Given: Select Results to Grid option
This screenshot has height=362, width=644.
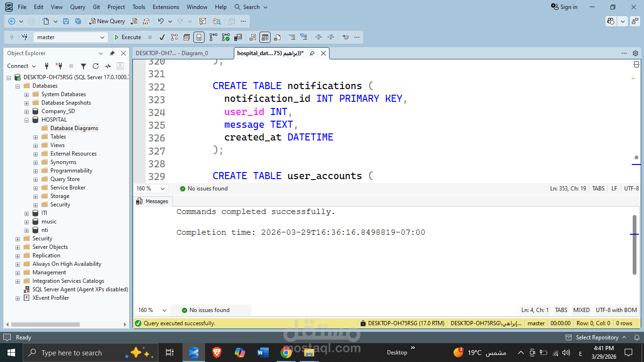Looking at the screenshot, I should [x=265, y=37].
